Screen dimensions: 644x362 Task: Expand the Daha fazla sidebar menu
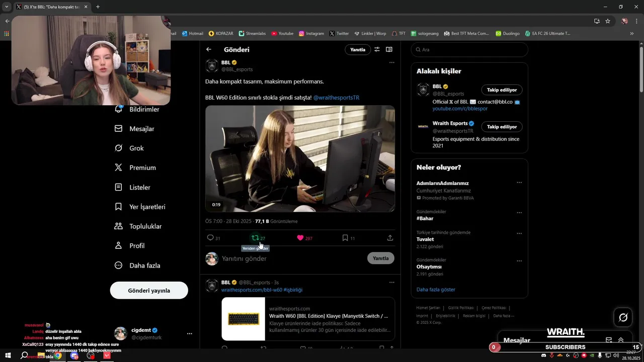tap(137, 265)
